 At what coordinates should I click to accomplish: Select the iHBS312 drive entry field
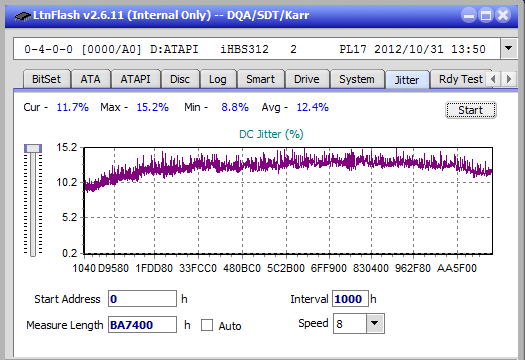click(257, 49)
